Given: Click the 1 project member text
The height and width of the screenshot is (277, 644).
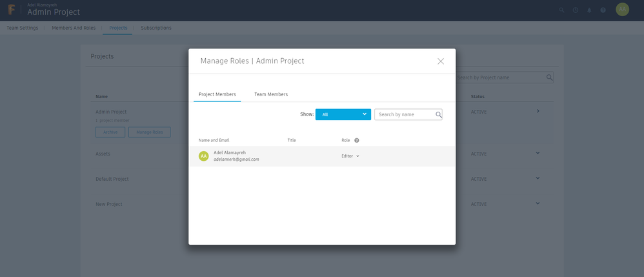Looking at the screenshot, I should pos(112,120).
